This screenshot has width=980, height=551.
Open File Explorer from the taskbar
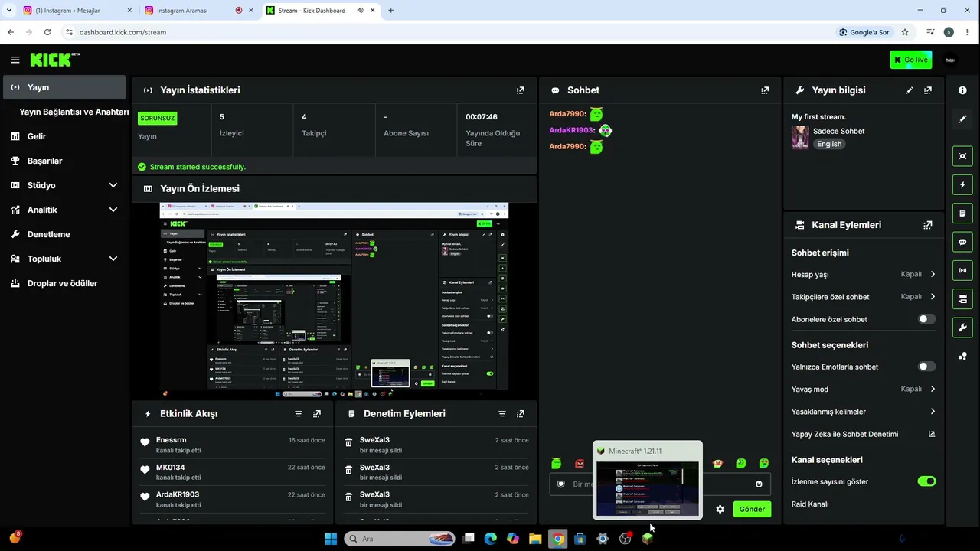click(x=535, y=539)
